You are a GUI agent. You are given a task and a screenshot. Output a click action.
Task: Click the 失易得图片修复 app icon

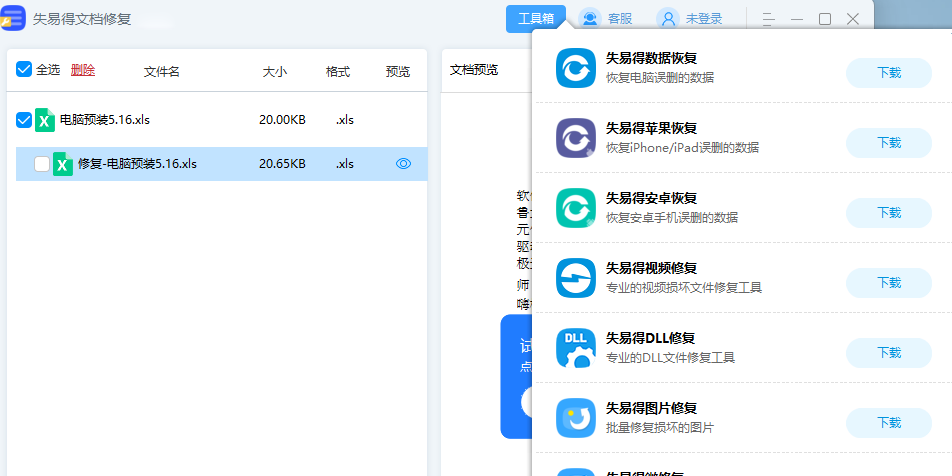[576, 418]
